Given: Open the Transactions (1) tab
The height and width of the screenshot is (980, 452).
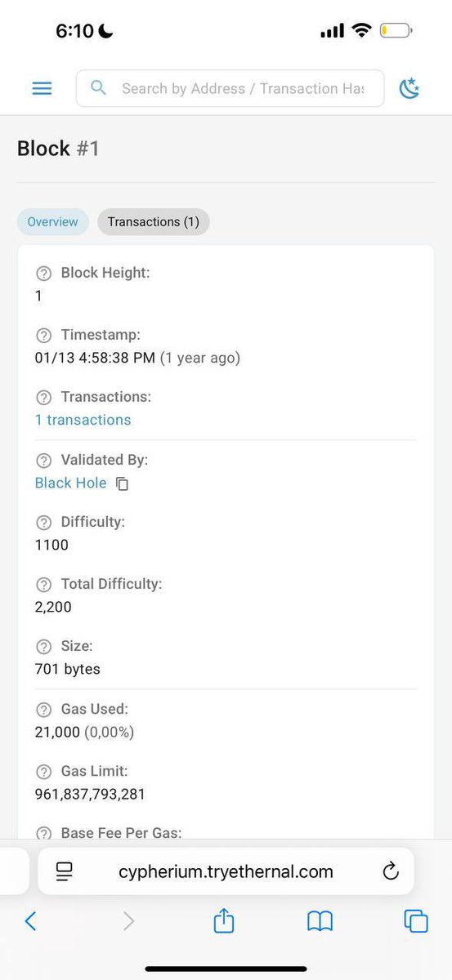Looking at the screenshot, I should [154, 222].
